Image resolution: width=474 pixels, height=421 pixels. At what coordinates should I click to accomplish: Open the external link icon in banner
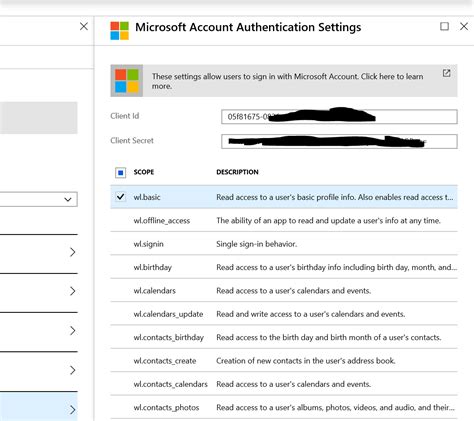click(x=446, y=73)
